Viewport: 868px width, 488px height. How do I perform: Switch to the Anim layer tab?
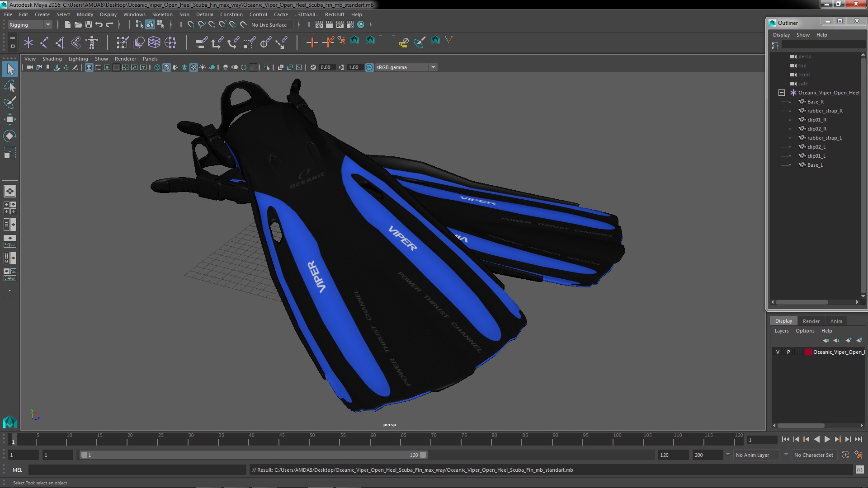coord(836,321)
